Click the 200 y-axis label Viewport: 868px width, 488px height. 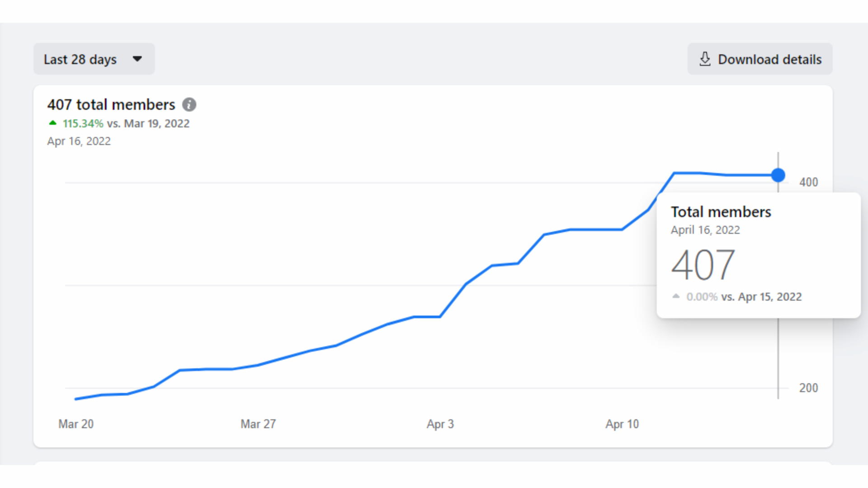[808, 388]
